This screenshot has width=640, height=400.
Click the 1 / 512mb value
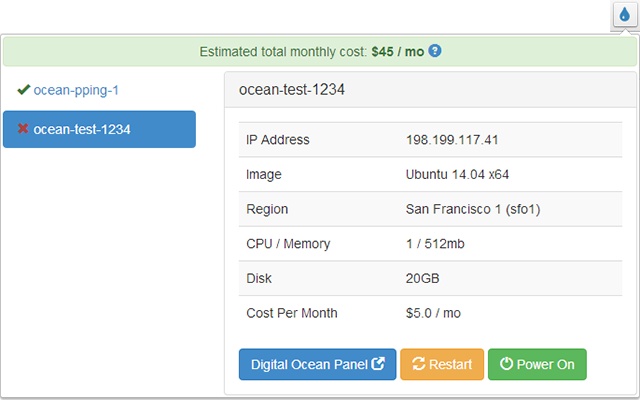click(x=435, y=244)
